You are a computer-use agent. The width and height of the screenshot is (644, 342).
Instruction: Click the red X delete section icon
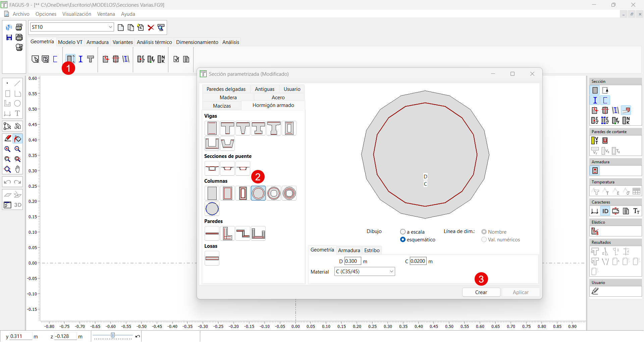pyautogui.click(x=151, y=27)
